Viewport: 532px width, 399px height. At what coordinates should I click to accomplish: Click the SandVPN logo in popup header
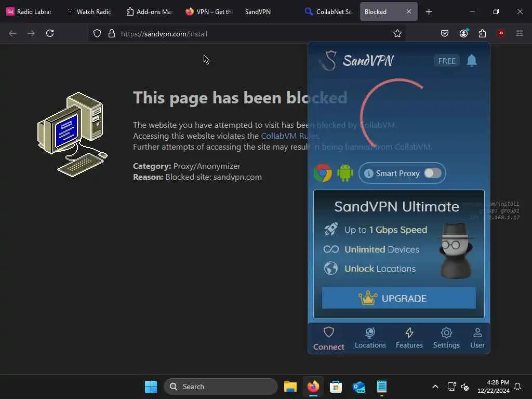(x=357, y=61)
